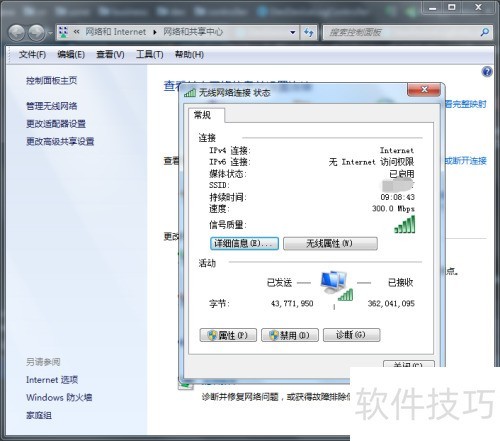Click the Forward navigation arrow
The height and width of the screenshot is (441, 500).
36,33
